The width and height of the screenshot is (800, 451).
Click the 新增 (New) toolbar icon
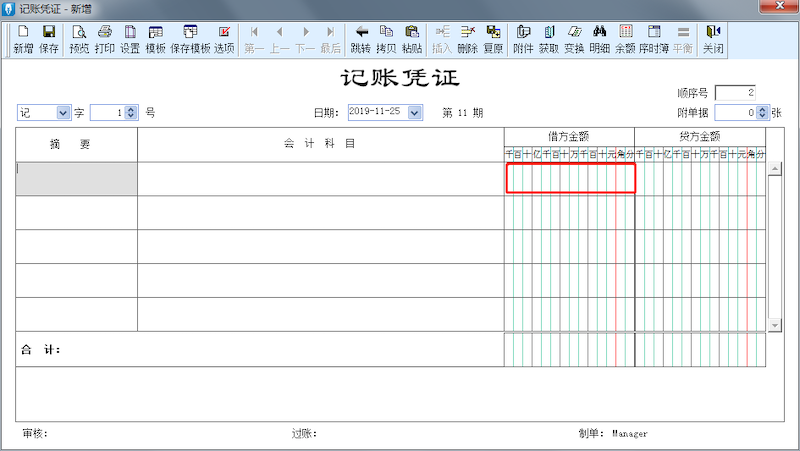[23, 39]
